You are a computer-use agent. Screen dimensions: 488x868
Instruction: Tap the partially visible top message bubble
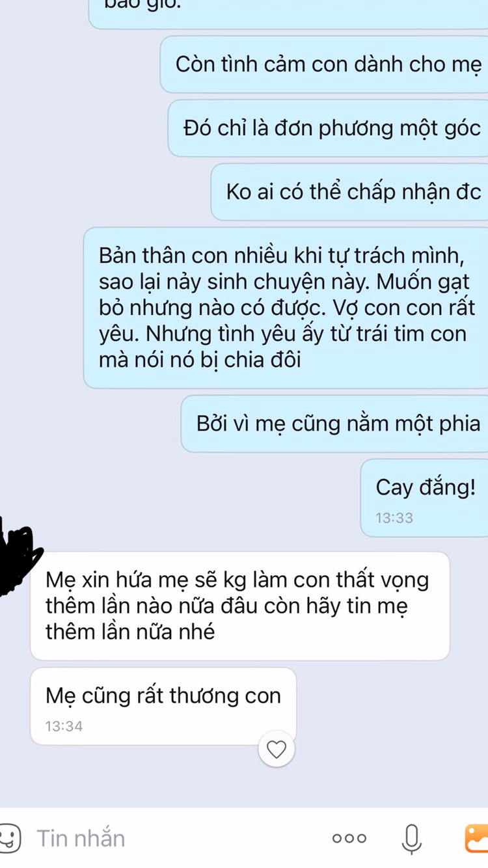pos(288,13)
